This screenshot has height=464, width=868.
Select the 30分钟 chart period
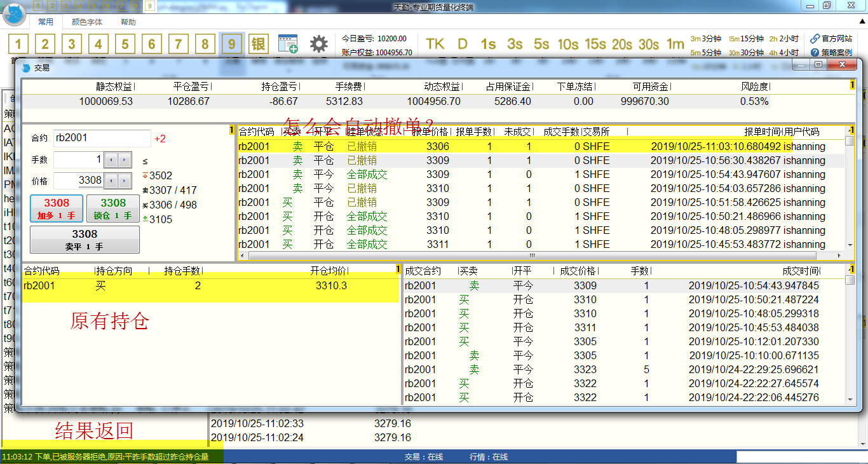(x=746, y=53)
